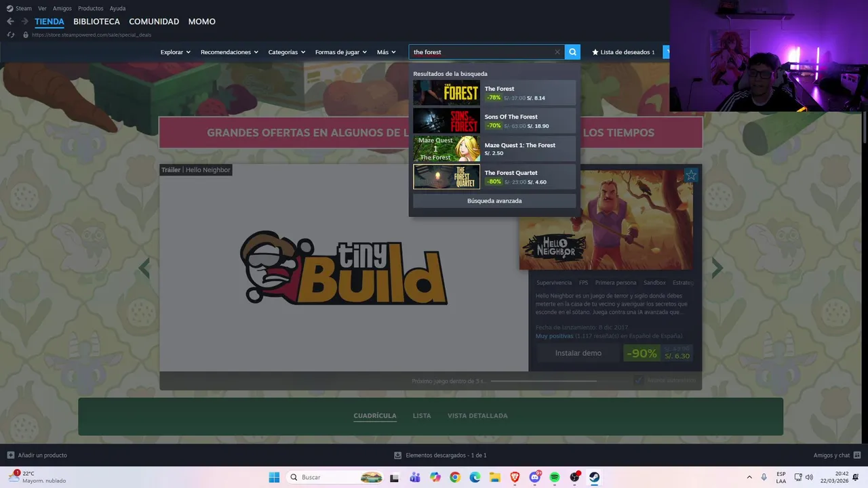Expand the Recomendaciones dropdown
The height and width of the screenshot is (488, 868).
coord(229,52)
